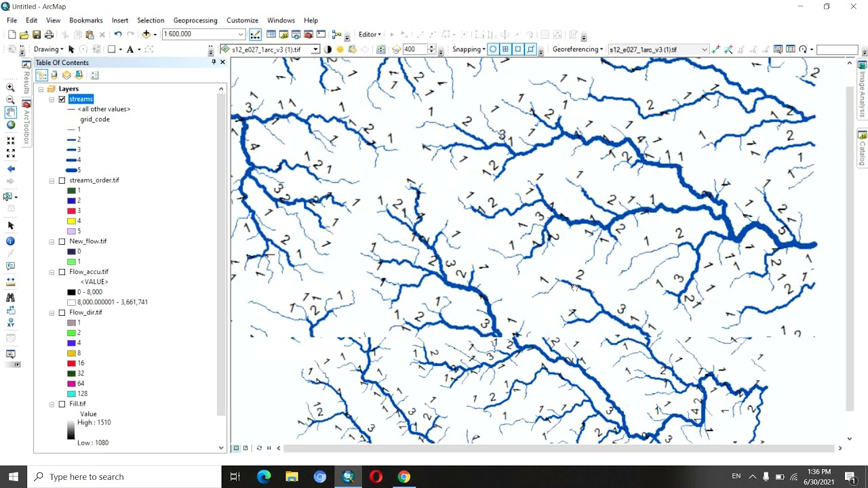Screen dimensions: 868x488
Task: Toggle Edge Snapping
Action: coord(530,49)
